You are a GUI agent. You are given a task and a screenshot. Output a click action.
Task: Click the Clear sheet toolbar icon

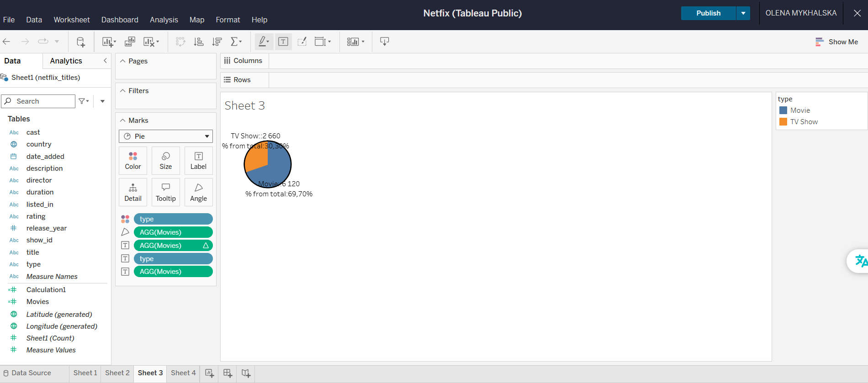coord(151,42)
